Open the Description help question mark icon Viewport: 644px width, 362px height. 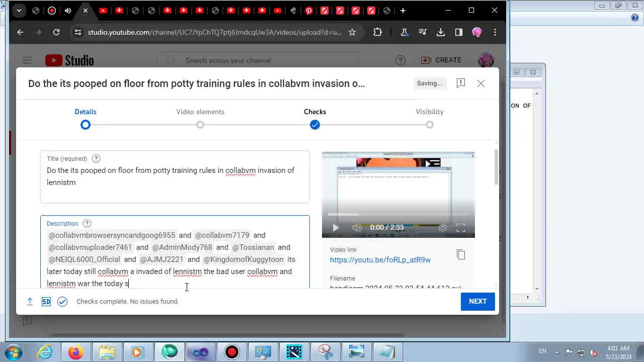click(x=87, y=223)
